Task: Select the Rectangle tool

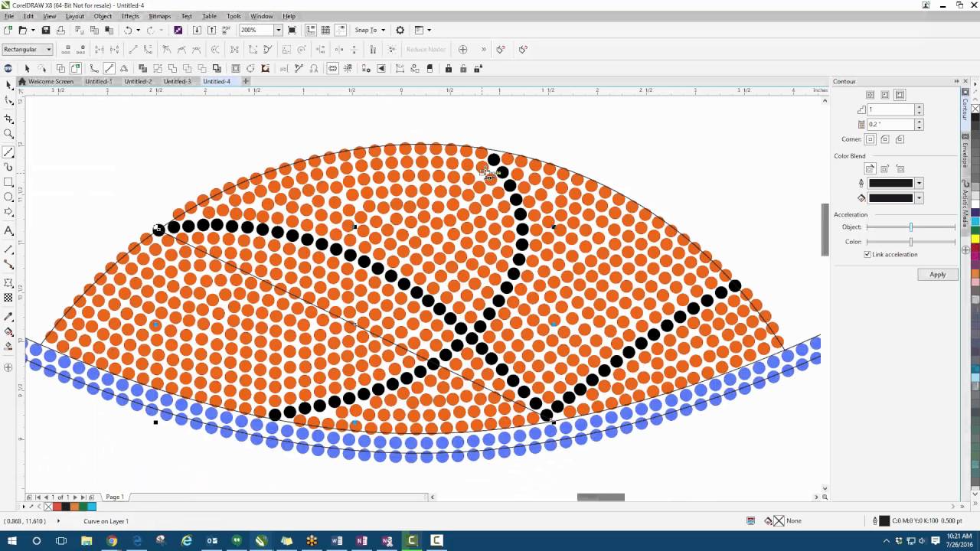Action: pyautogui.click(x=9, y=182)
